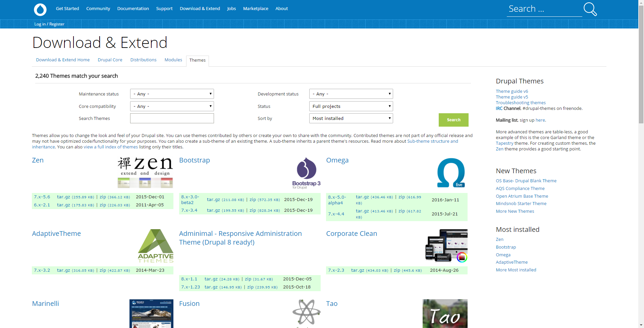Open the Marketplace menu item
Image resolution: width=644 pixels, height=328 pixels.
tap(256, 8)
